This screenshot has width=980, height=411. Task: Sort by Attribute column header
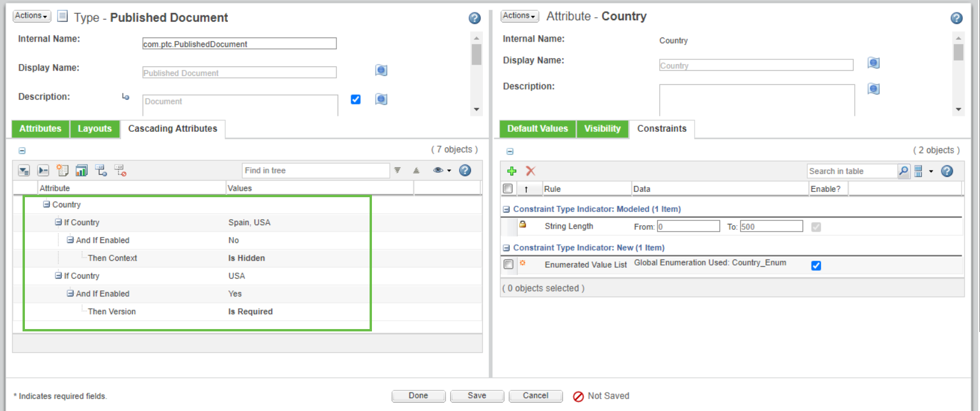click(132, 188)
